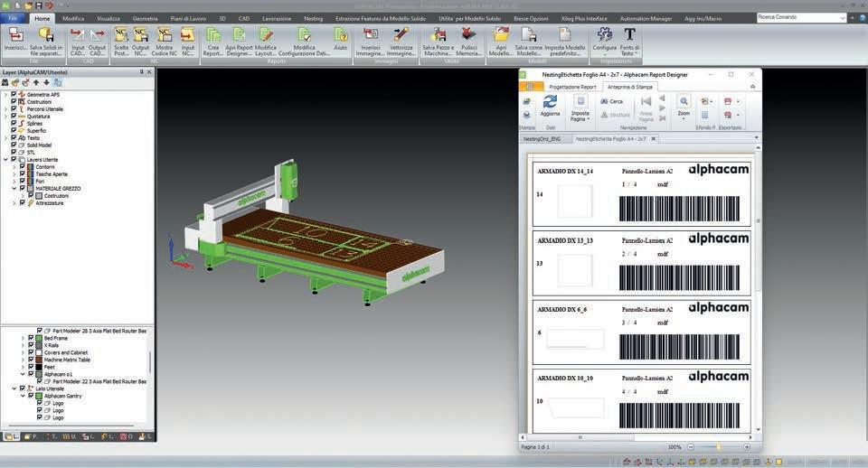868x468 pixels.
Task: Click the Alphacam Gantry tree item
Action: [x=62, y=396]
